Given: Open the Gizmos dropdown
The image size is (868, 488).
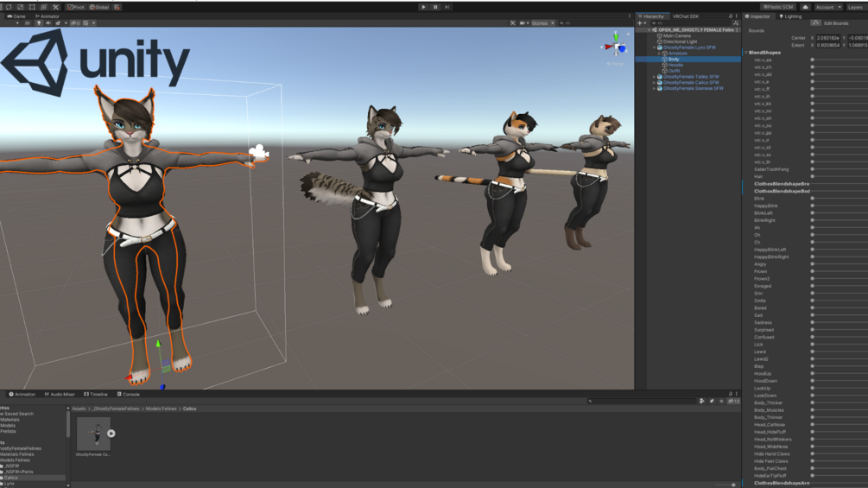Looking at the screenshot, I should [x=542, y=23].
